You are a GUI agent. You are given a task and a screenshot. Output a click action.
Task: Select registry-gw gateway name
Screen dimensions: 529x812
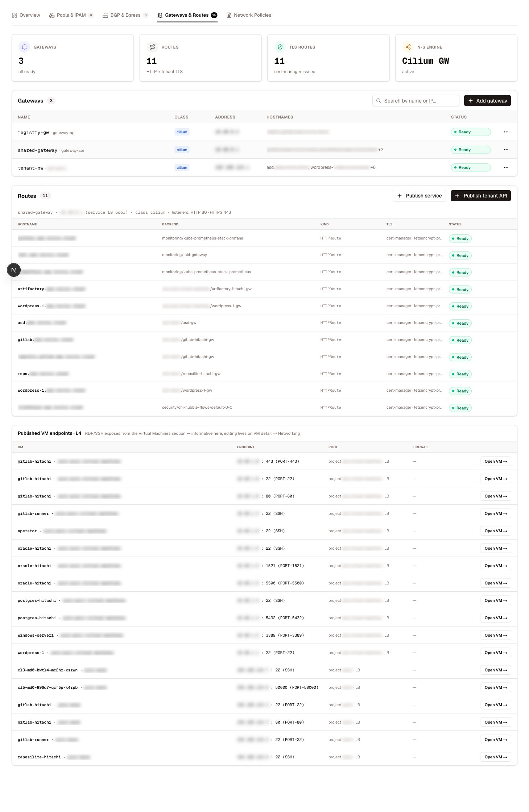click(x=33, y=133)
